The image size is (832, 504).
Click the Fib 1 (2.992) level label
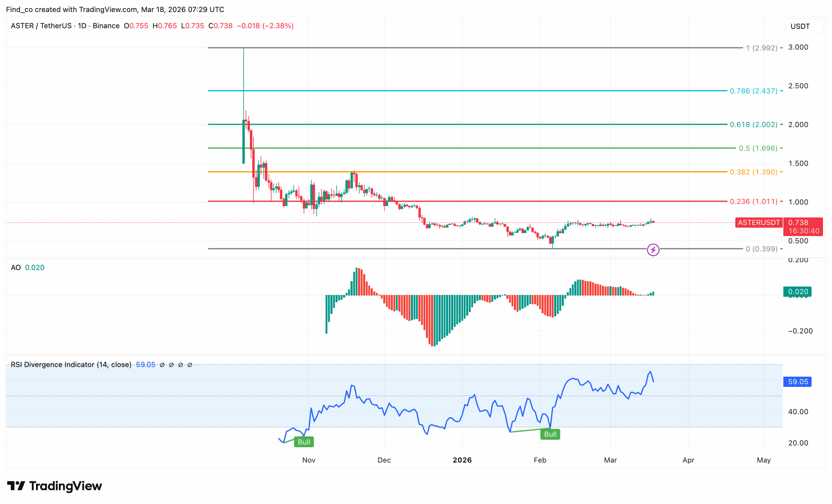pos(762,48)
